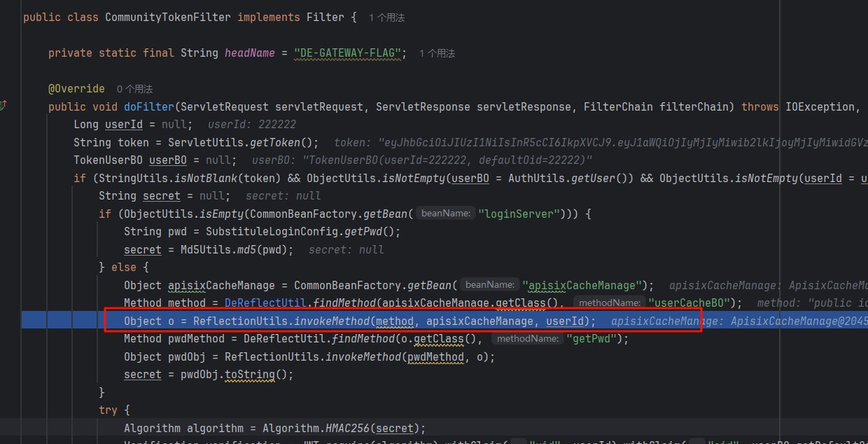Place the cursor on the doFilter method name
868x444 pixels.
tap(149, 107)
